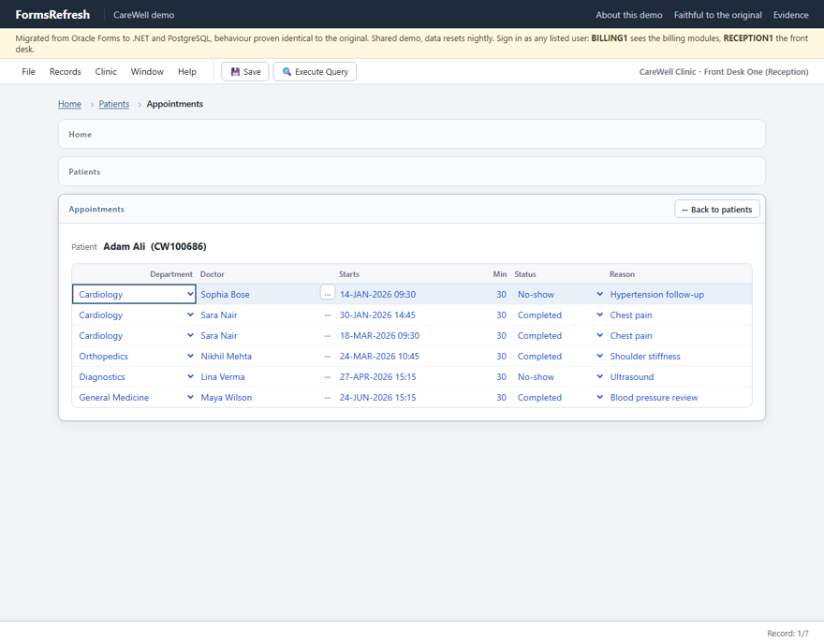Click the patient name Adam Ali
The width and height of the screenshot is (824, 644).
click(124, 246)
